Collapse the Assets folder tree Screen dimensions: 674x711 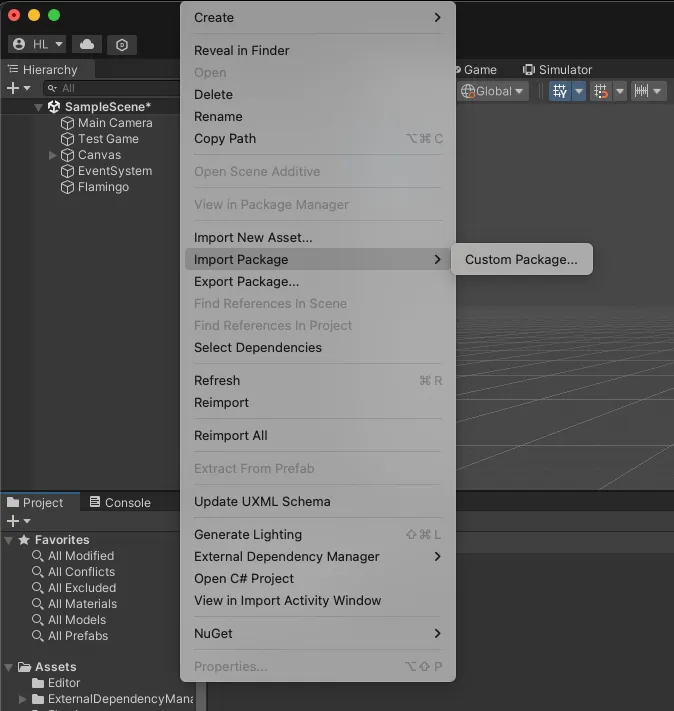(x=8, y=667)
